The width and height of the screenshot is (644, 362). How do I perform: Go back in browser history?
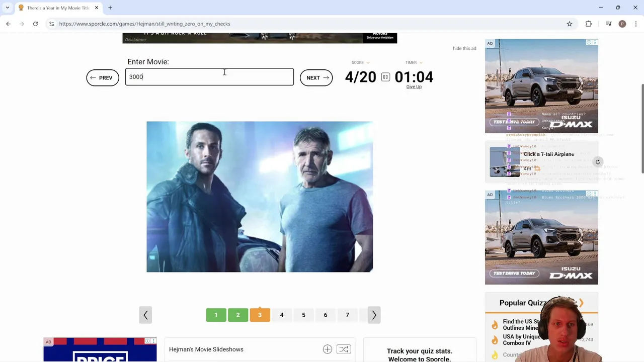tap(8, 24)
